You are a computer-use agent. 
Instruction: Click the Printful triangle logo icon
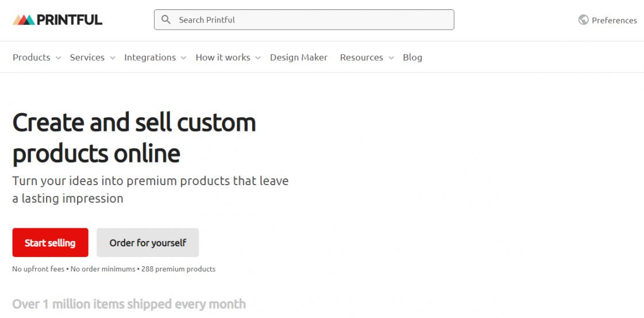[x=24, y=20]
